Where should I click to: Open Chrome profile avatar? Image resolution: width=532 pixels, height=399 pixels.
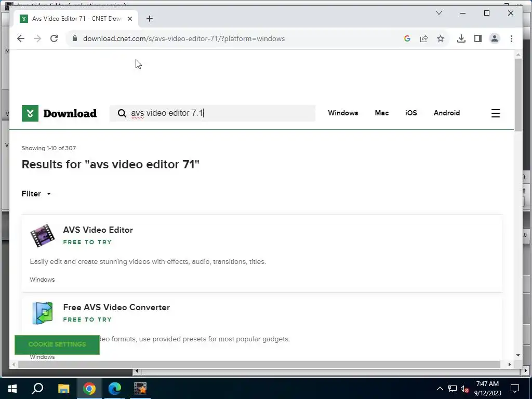[x=495, y=38]
